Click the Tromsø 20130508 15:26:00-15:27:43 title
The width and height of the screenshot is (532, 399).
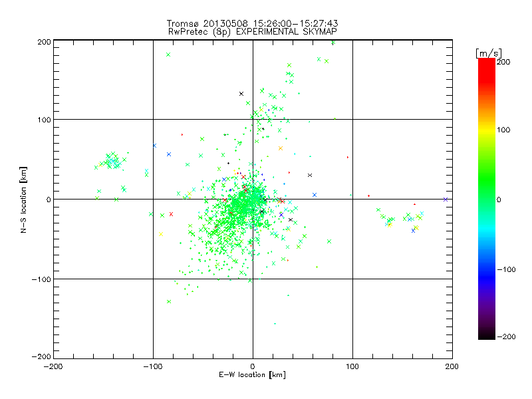(x=252, y=23)
